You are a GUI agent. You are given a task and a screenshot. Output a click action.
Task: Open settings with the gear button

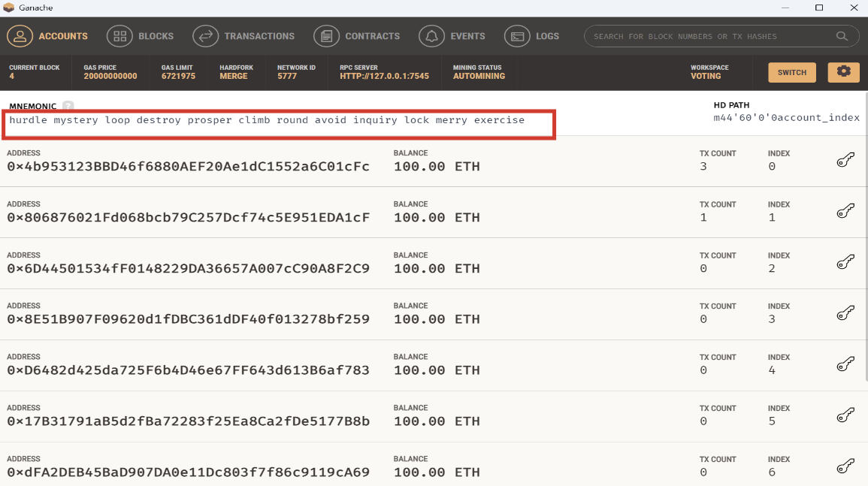coord(844,73)
